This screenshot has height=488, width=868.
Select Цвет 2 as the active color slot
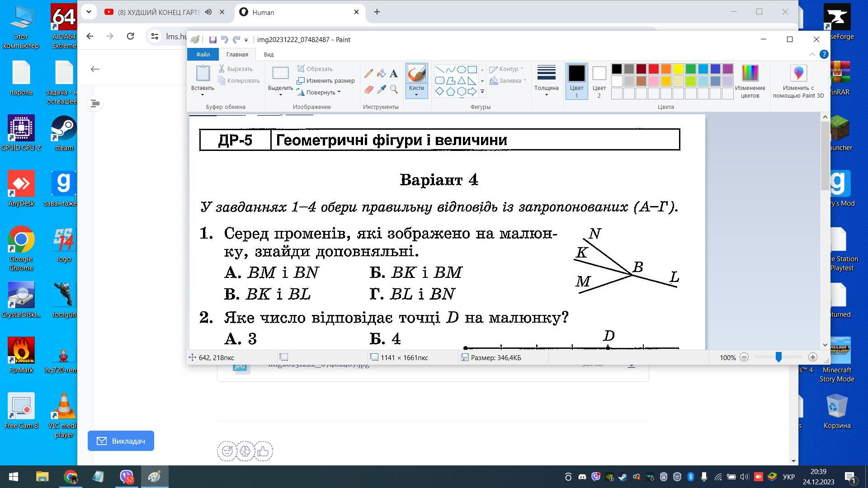[599, 81]
